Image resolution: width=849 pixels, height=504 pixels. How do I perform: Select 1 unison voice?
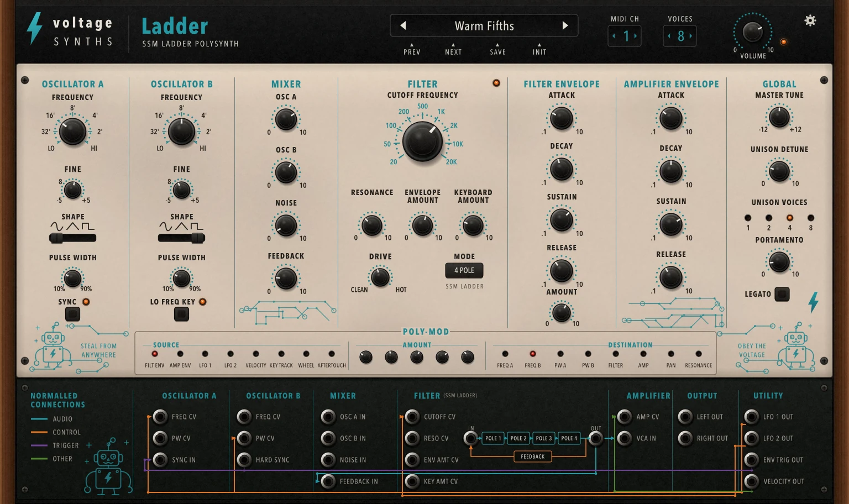click(748, 218)
